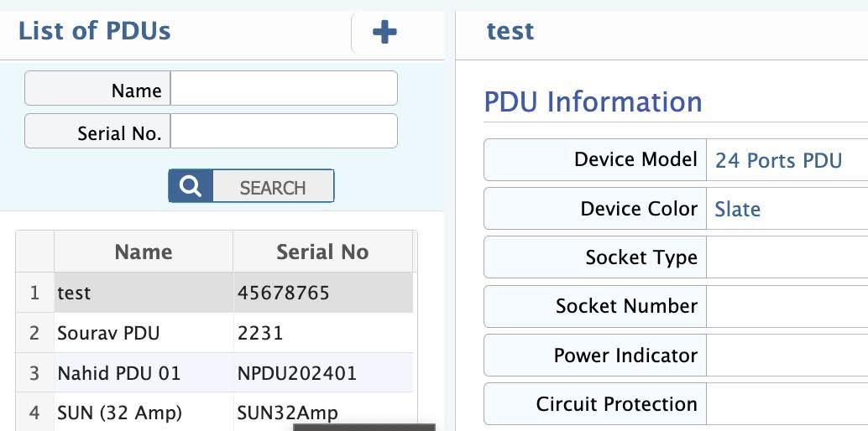The width and height of the screenshot is (868, 431).
Task: Select the 'Nahid PDU 01' row
Action: click(x=214, y=373)
